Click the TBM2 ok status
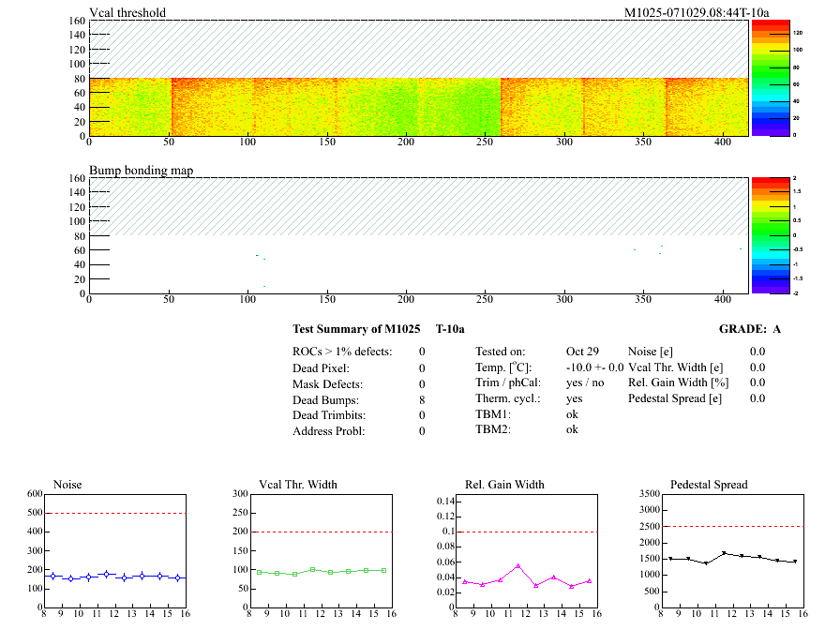 tap(572, 429)
